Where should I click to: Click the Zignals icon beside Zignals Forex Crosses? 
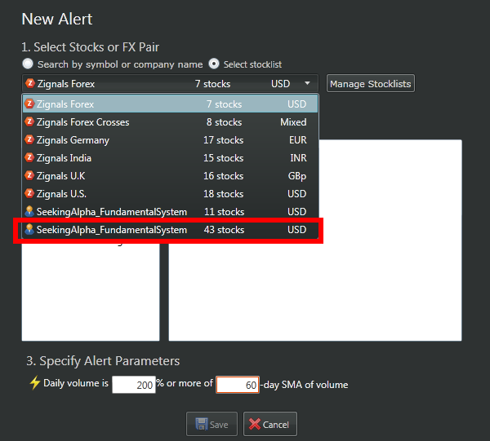coord(29,122)
